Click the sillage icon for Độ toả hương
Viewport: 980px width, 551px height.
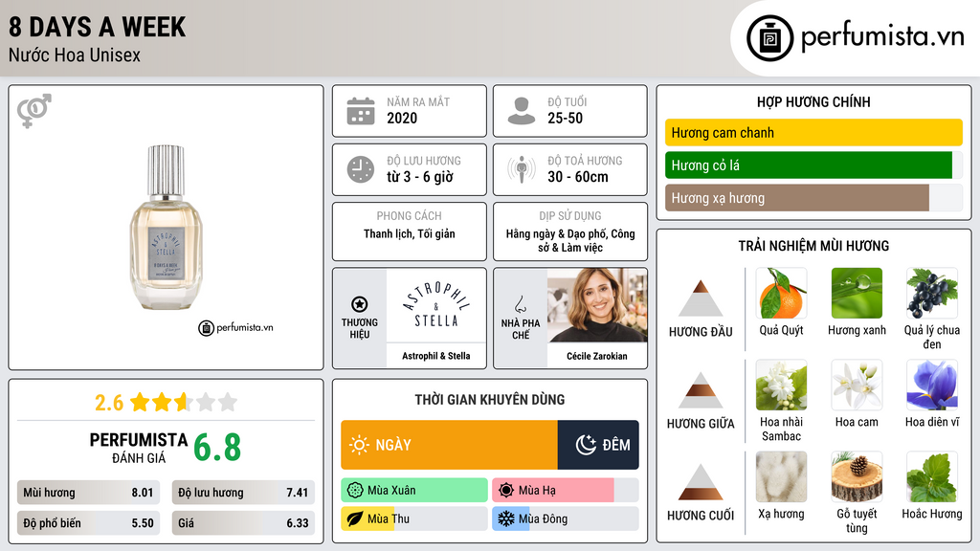522,169
